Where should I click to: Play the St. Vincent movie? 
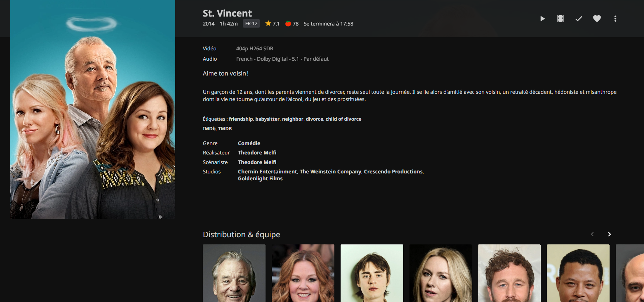click(542, 19)
